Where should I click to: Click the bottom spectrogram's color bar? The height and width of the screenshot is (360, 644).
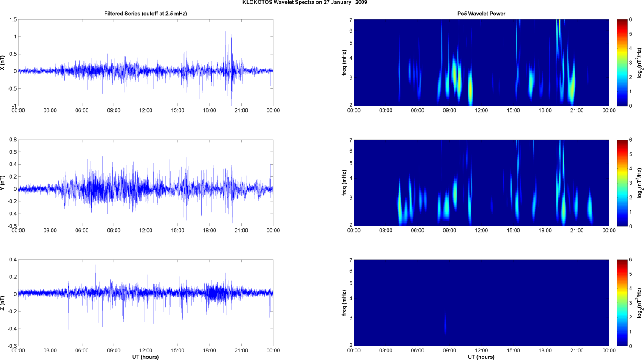(622, 303)
